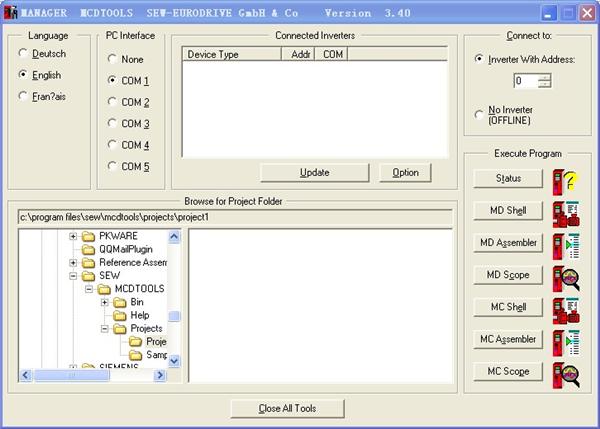Collapse the SEW tree node
This screenshot has width=600, height=429.
[73, 276]
